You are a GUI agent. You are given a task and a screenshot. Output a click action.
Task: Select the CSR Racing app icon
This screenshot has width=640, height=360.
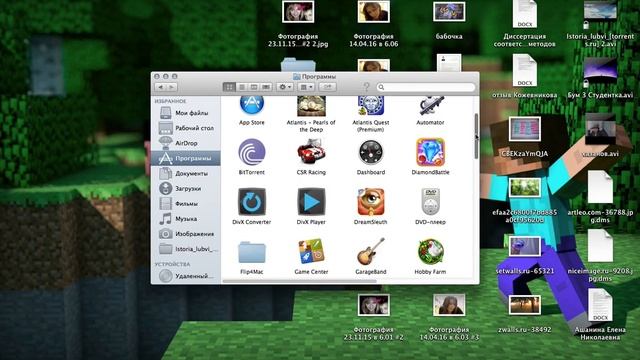(311, 153)
